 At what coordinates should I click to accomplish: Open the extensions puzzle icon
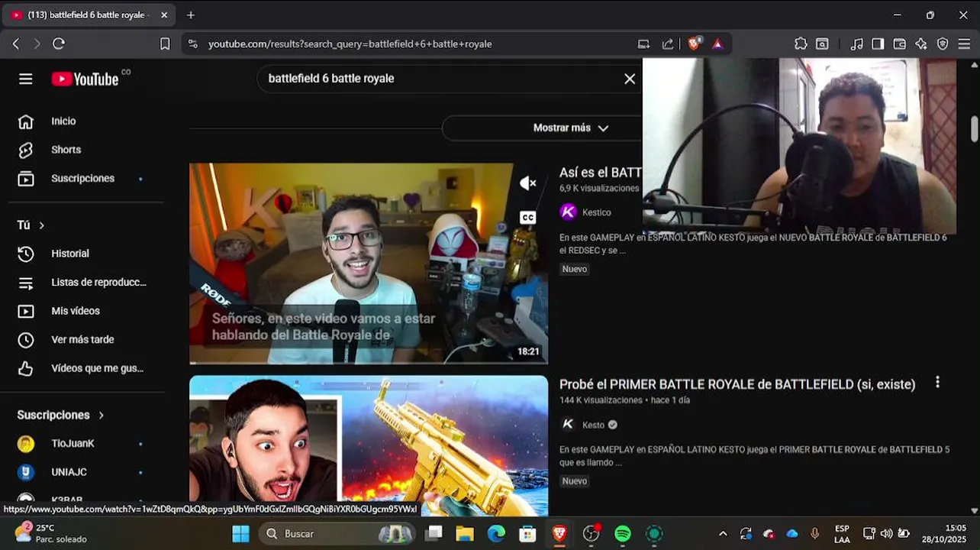click(x=801, y=44)
